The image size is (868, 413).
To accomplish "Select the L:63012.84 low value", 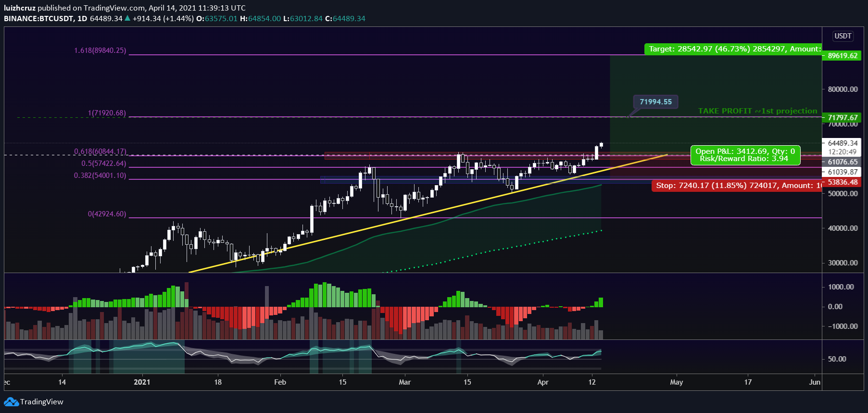I will tap(303, 18).
